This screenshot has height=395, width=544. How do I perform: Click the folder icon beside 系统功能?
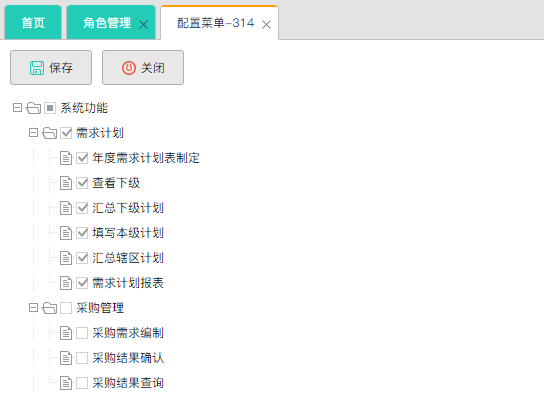coord(34,108)
